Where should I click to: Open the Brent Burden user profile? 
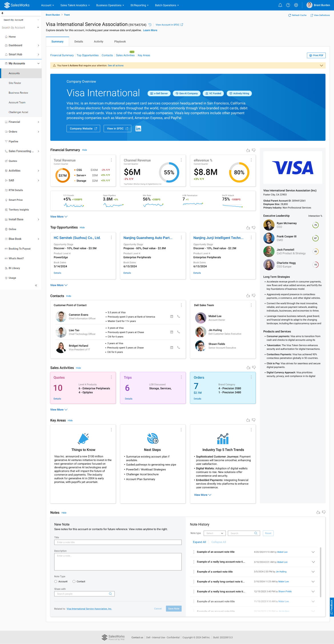click(x=318, y=5)
